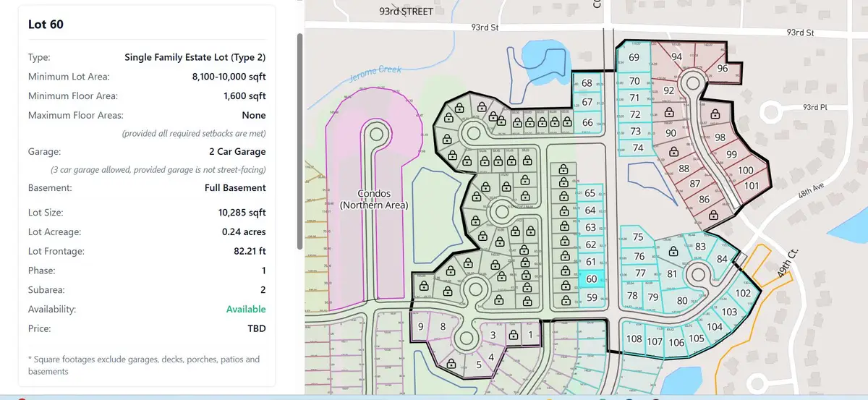Click the locked lot left of lot 60
Image resolution: width=868 pixels, height=400 pixels.
(x=564, y=279)
